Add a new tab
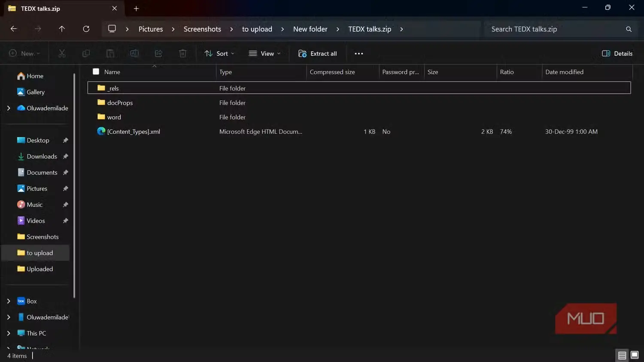 tap(136, 9)
